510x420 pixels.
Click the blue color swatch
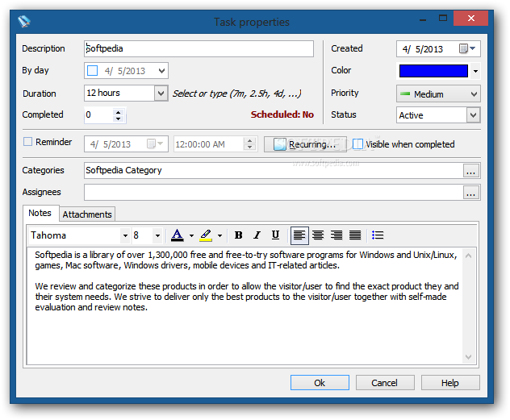click(x=433, y=71)
